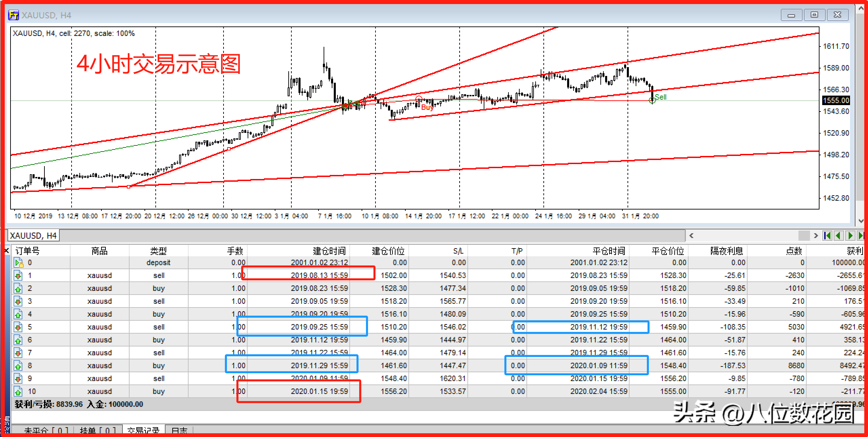
Task: Click the 1555.00 current price label
Action: pyautogui.click(x=836, y=100)
